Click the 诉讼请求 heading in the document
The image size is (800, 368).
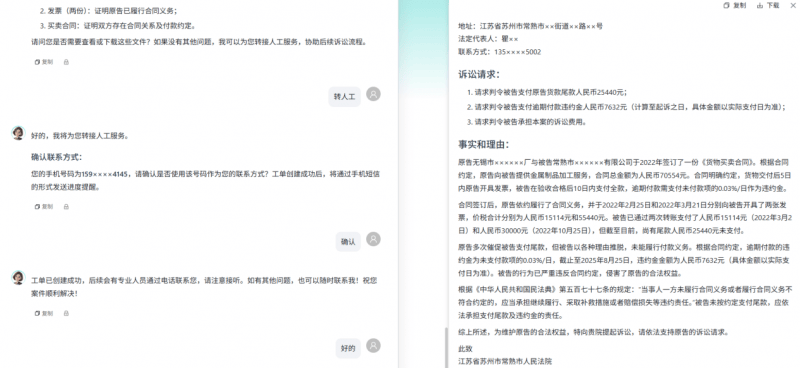pyautogui.click(x=479, y=75)
